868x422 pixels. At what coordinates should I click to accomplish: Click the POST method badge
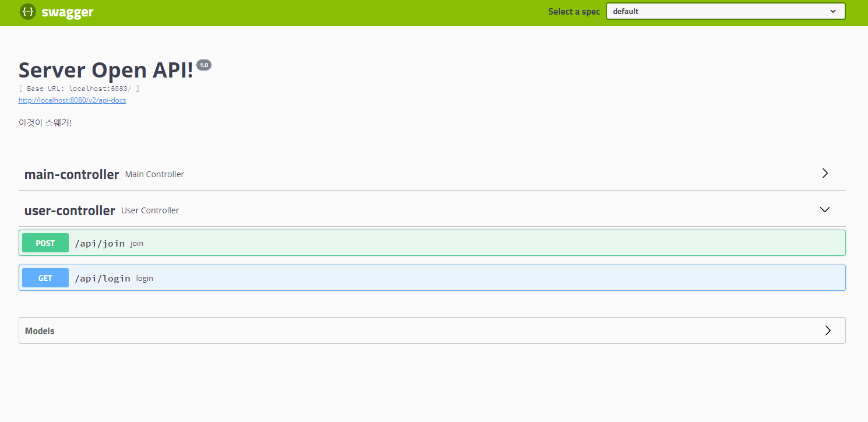pos(45,243)
